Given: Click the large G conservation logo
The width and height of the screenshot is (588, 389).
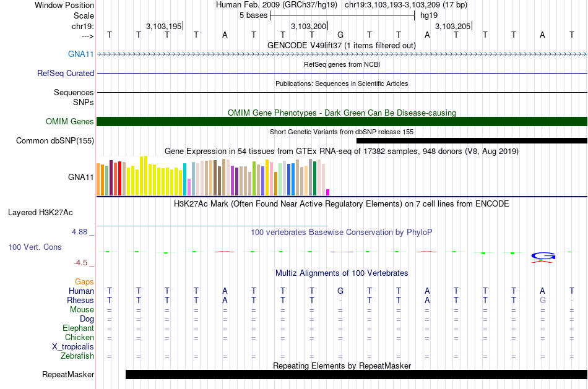Looking at the screenshot, I should [543, 257].
